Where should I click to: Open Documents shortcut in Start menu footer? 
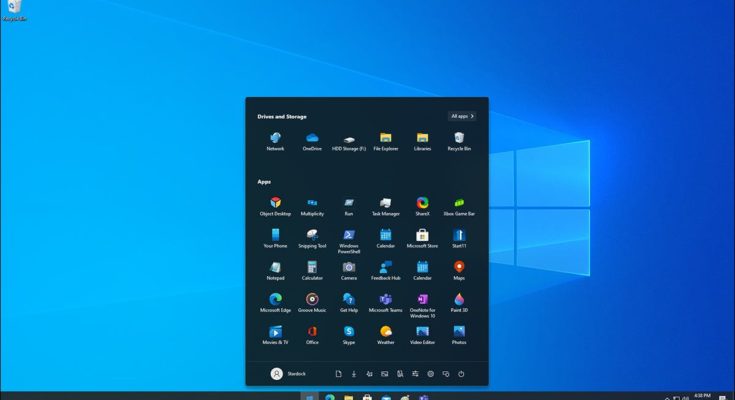coord(338,373)
